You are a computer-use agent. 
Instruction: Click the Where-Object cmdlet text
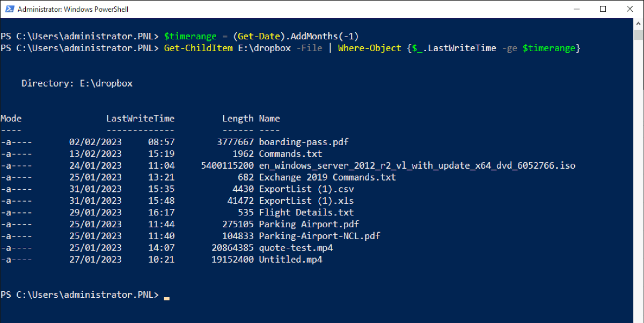click(x=369, y=48)
